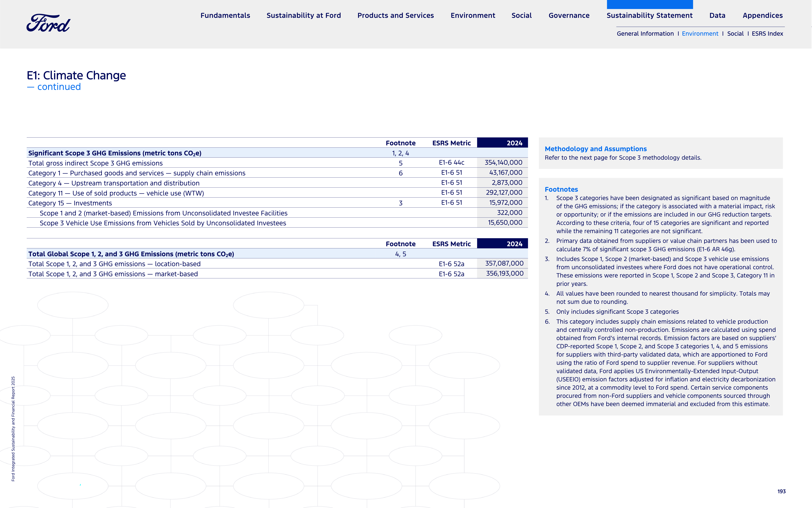The width and height of the screenshot is (812, 508).
Task: Click the blue Environment sub-link
Action: (x=700, y=34)
